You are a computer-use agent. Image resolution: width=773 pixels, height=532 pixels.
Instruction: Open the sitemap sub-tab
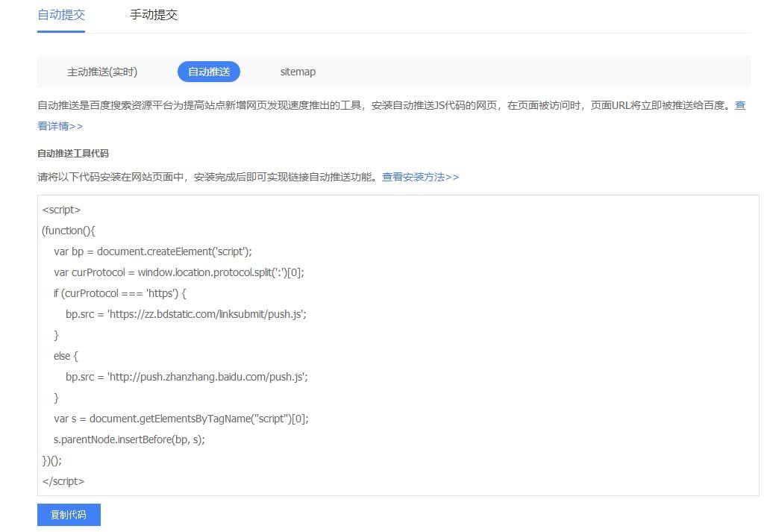click(x=298, y=72)
